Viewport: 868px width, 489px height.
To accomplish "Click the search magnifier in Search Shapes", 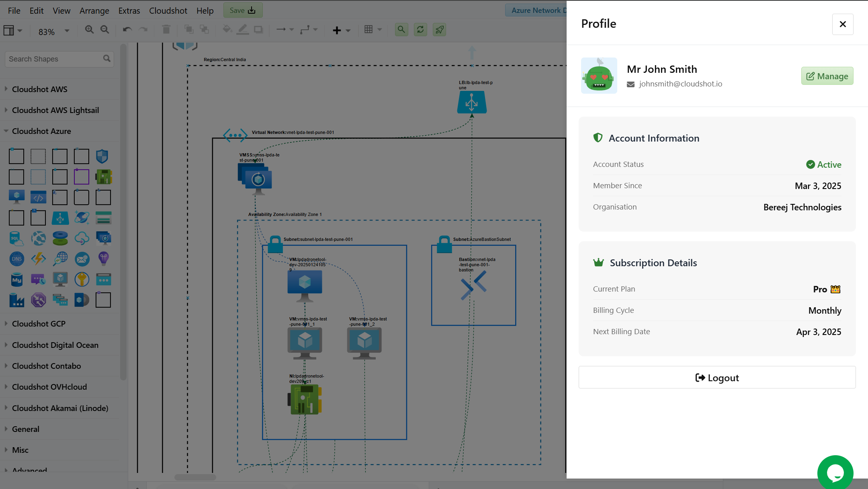I will pyautogui.click(x=106, y=59).
